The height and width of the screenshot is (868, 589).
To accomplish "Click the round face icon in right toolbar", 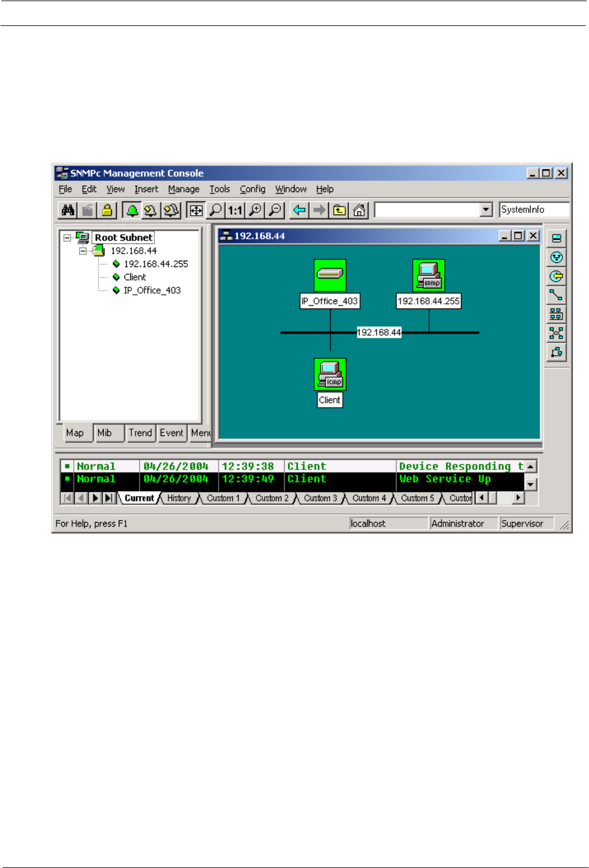I will (x=556, y=257).
